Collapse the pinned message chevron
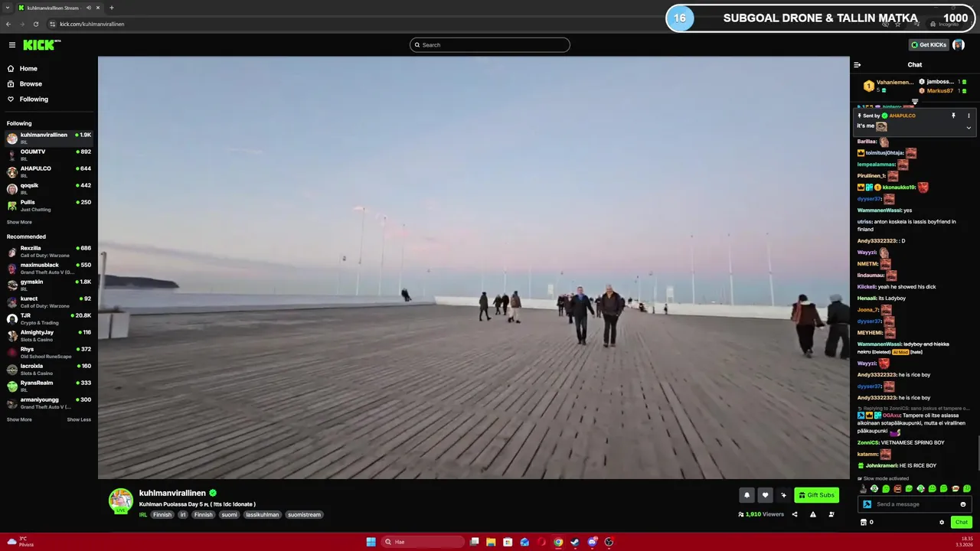This screenshot has width=980, height=551. point(969,128)
